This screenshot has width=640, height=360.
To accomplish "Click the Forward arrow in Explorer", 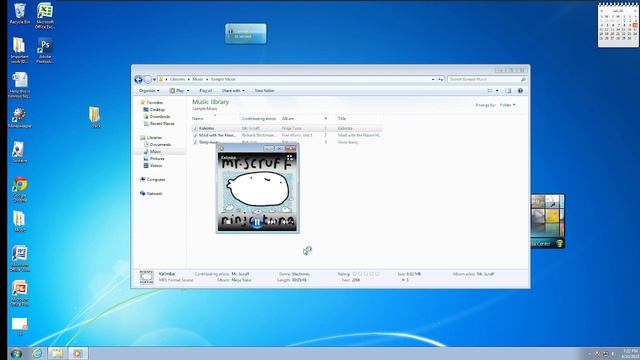I will tap(148, 79).
